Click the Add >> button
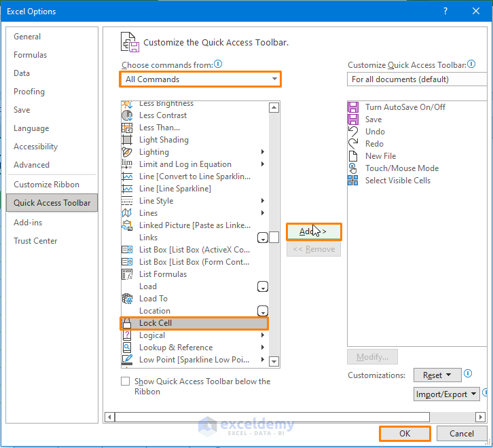Screen dimensions: 493x448 pyautogui.click(x=314, y=231)
